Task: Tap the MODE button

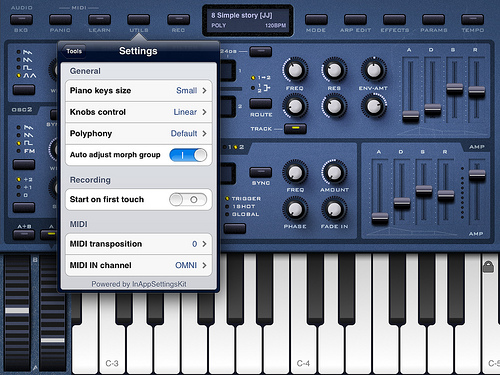Action: [x=316, y=19]
